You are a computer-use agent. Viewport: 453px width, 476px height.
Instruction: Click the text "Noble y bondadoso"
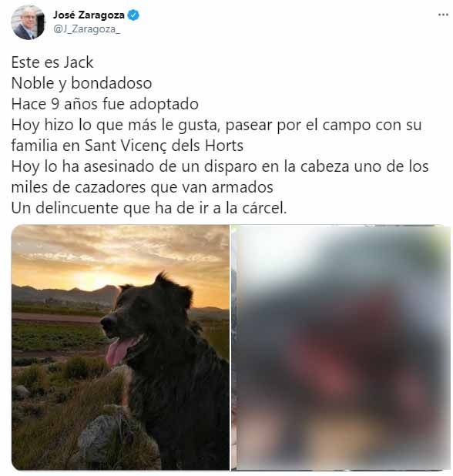point(82,83)
